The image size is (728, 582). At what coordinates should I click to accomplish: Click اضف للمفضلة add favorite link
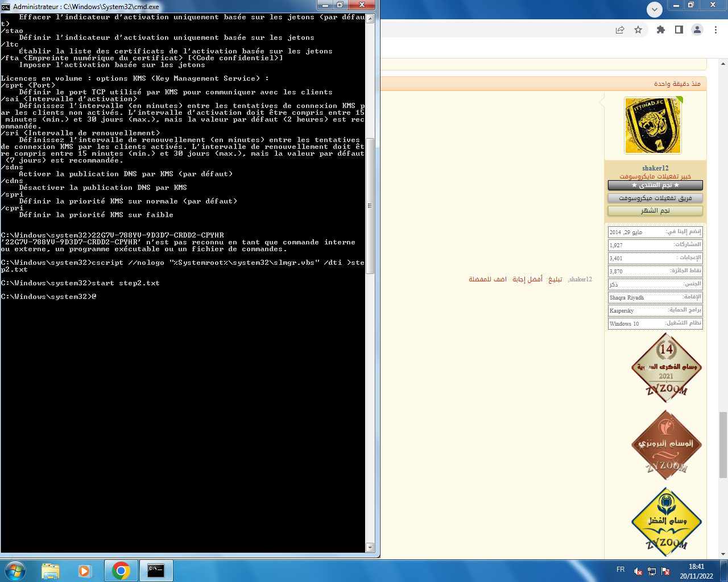coord(487,279)
